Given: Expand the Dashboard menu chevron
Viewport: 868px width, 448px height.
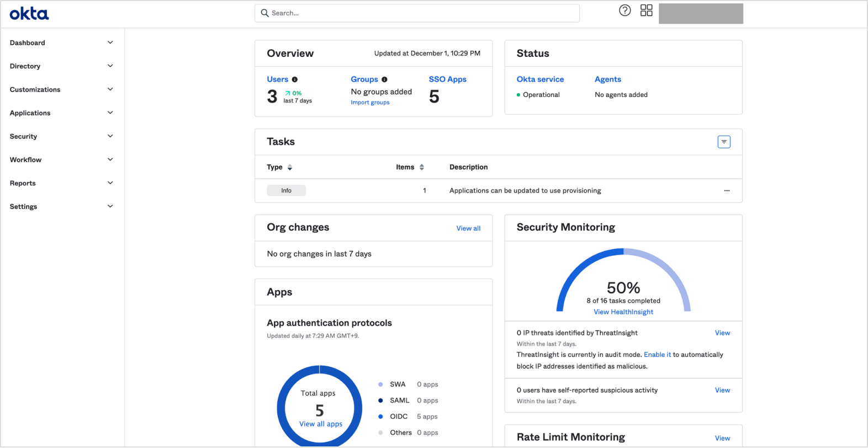Looking at the screenshot, I should pyautogui.click(x=110, y=42).
